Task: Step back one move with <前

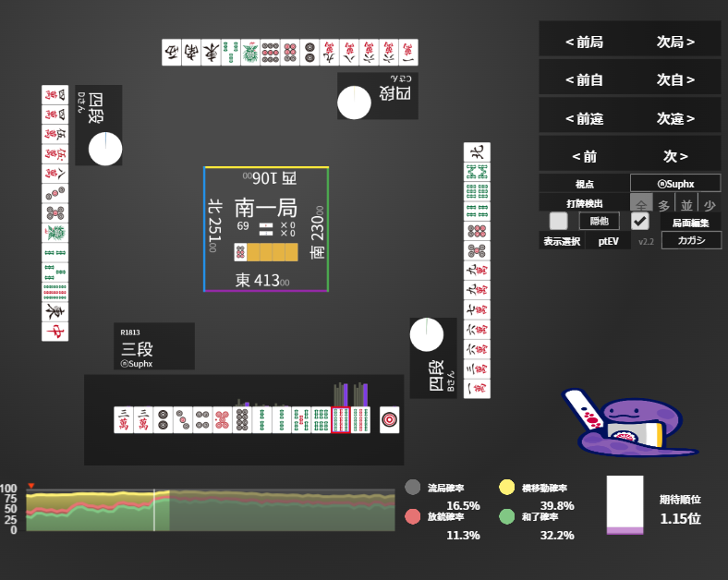Action: (x=584, y=156)
